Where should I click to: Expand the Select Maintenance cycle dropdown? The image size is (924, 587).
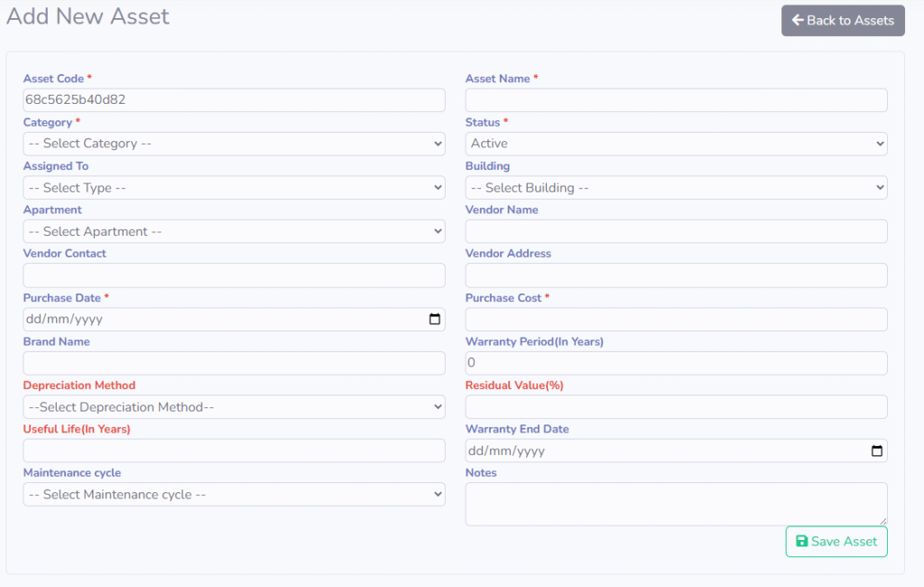point(234,494)
